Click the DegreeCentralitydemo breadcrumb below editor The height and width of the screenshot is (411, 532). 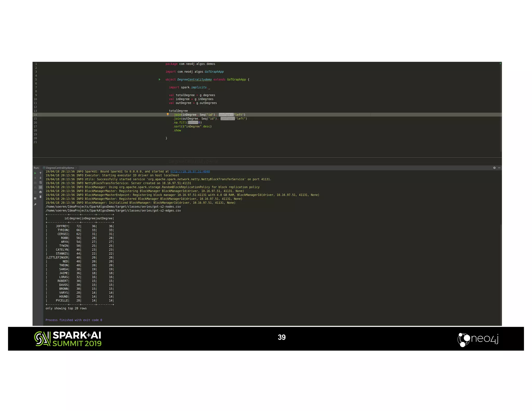point(193,162)
